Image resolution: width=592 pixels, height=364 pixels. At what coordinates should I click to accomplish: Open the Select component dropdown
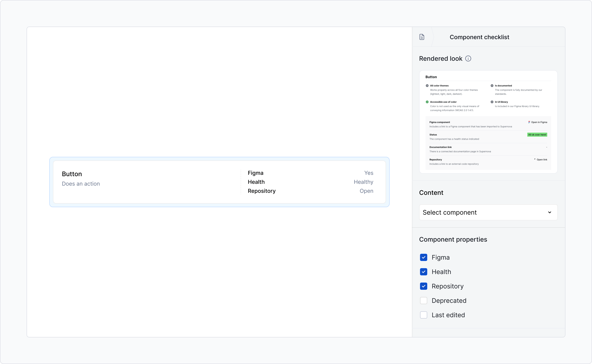pyautogui.click(x=488, y=212)
